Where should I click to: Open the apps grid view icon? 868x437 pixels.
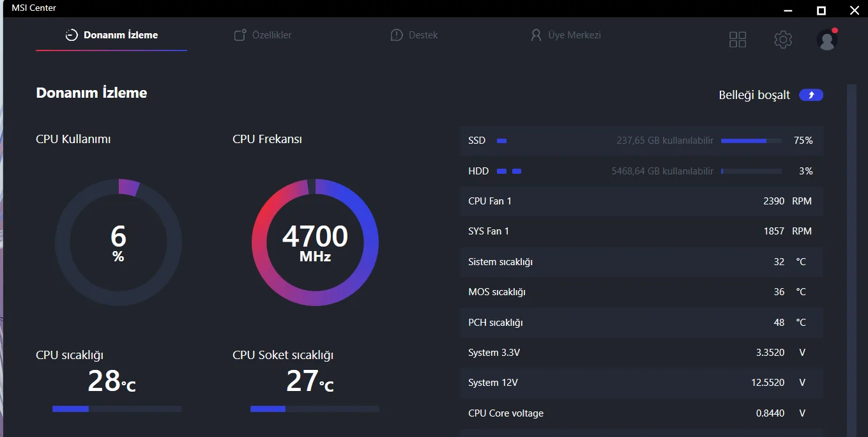click(x=738, y=40)
